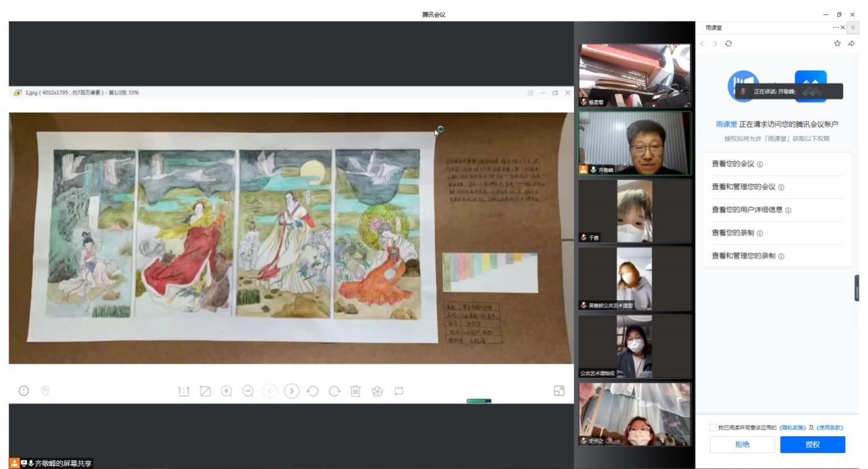Check the agree to privacy policy checkbox
The image size is (868, 469).
(x=713, y=428)
